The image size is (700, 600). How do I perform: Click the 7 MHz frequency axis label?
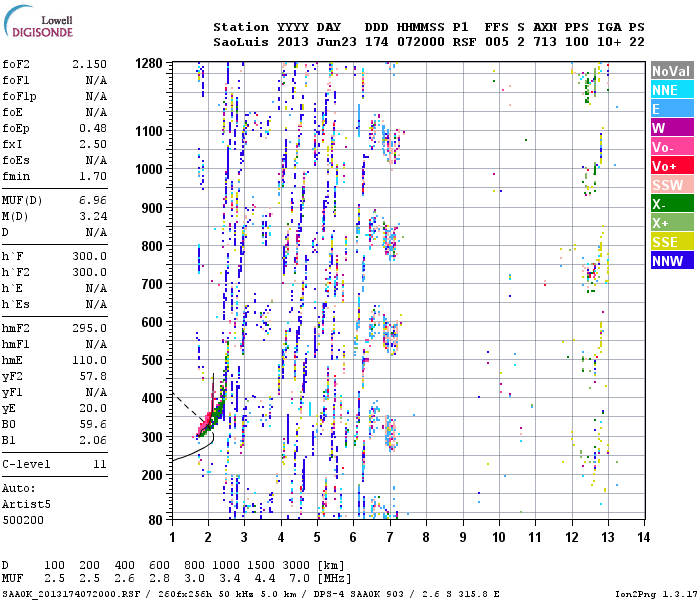[390, 537]
